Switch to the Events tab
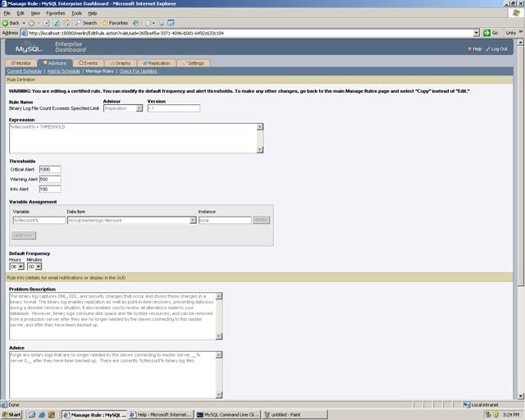525x420 pixels. click(x=89, y=63)
